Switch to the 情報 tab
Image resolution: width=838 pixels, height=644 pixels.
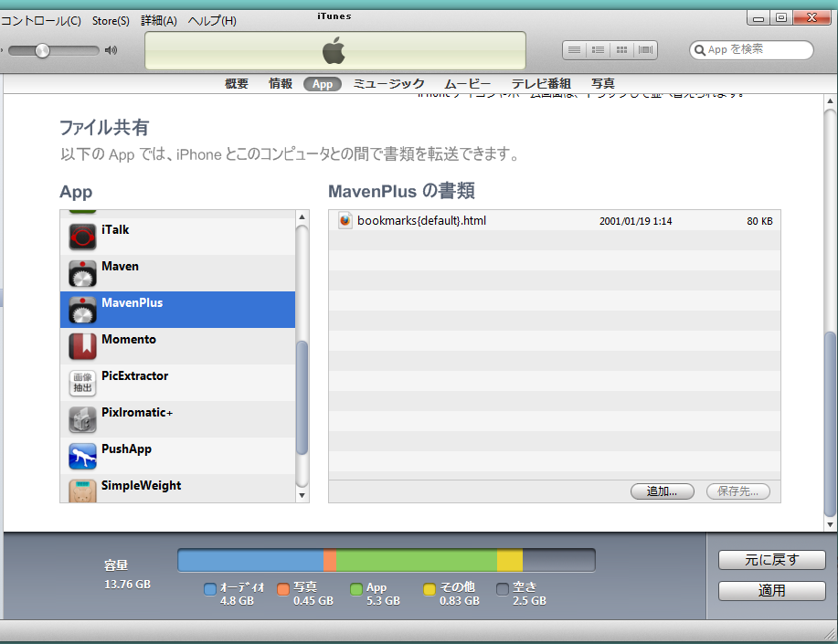click(x=281, y=84)
